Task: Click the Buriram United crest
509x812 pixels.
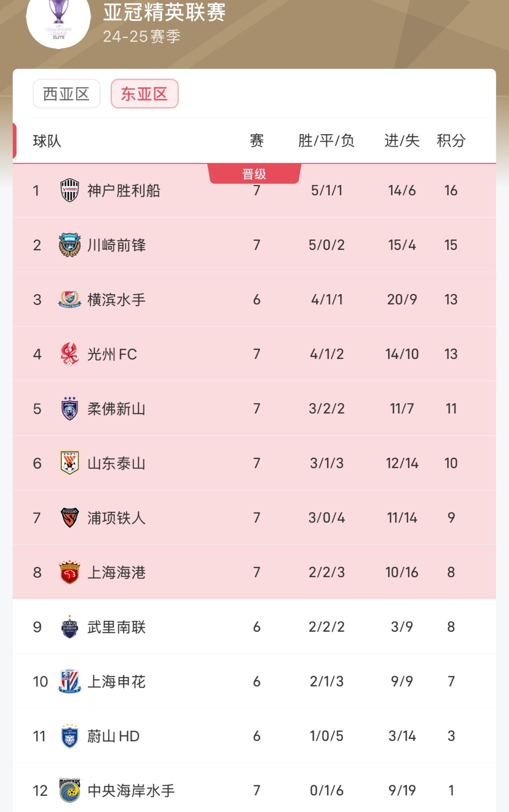Action: pos(69,627)
